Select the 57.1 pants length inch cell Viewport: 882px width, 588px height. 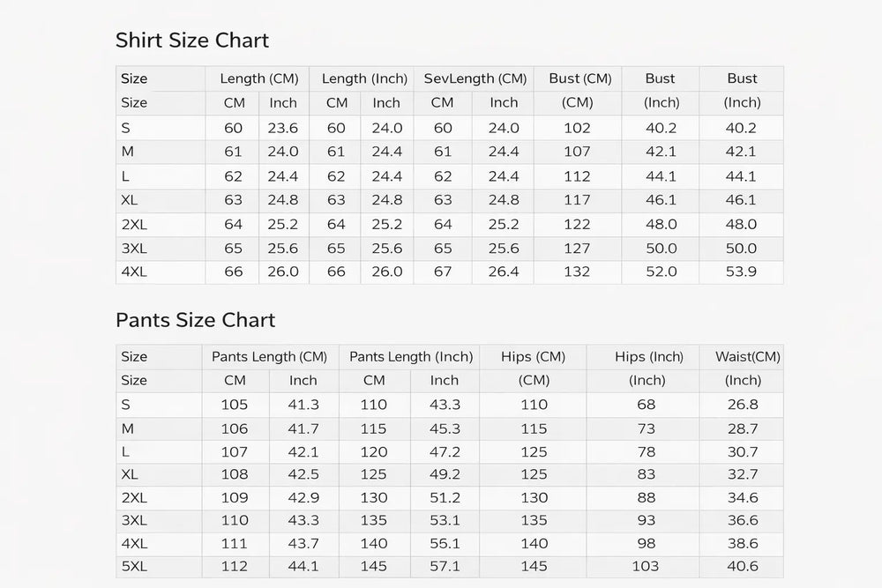(x=445, y=567)
